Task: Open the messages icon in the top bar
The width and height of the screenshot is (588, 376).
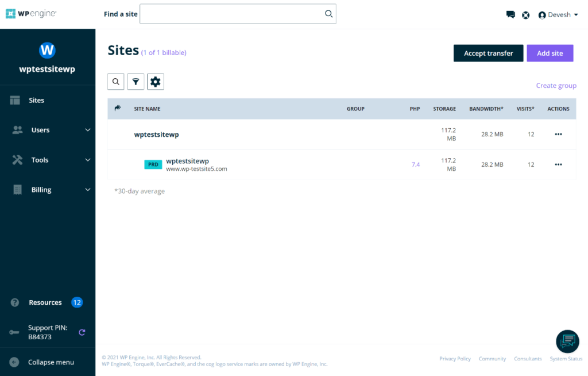Action: coord(510,14)
